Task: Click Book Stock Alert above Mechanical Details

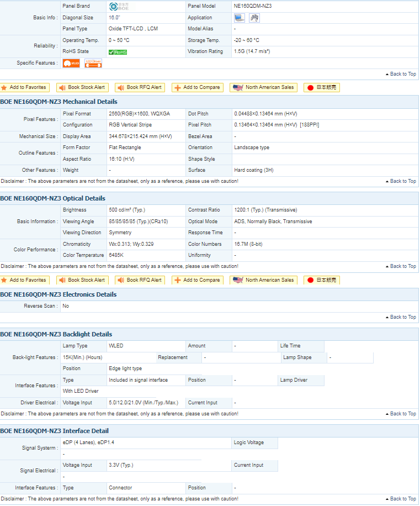Action: [83, 87]
